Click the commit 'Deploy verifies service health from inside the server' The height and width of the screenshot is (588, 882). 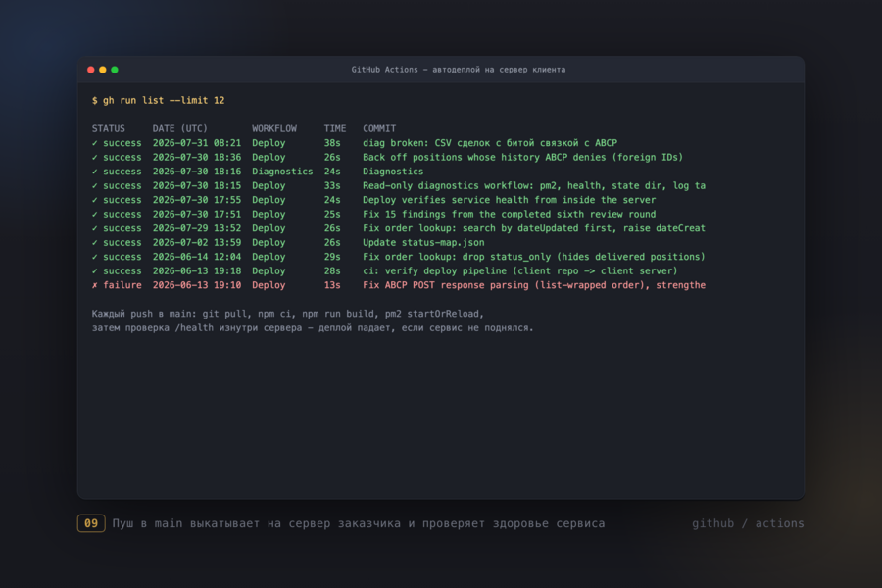(x=509, y=200)
